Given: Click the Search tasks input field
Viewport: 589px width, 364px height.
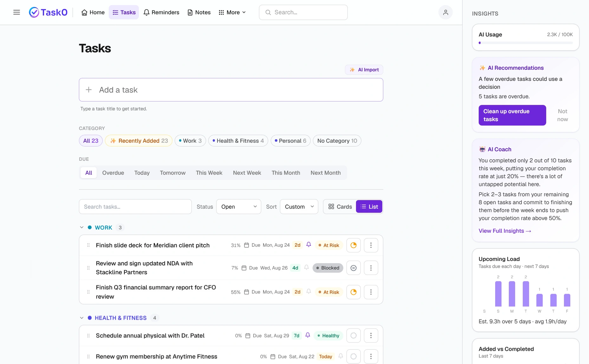Looking at the screenshot, I should pos(135,207).
